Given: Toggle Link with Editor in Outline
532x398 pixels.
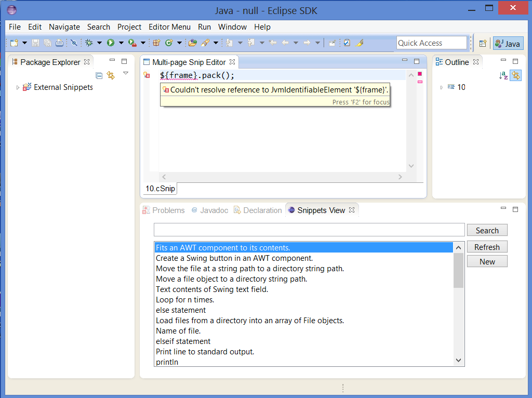Looking at the screenshot, I should (x=516, y=75).
